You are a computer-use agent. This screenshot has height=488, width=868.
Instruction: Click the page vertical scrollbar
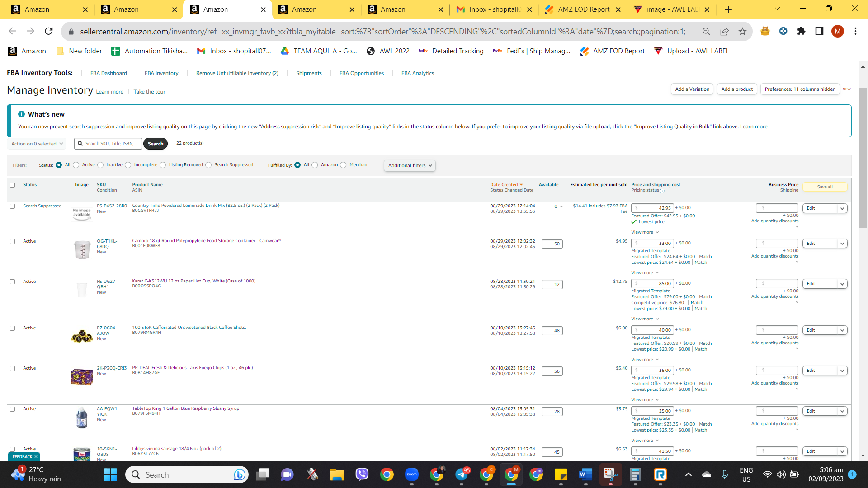[863, 158]
